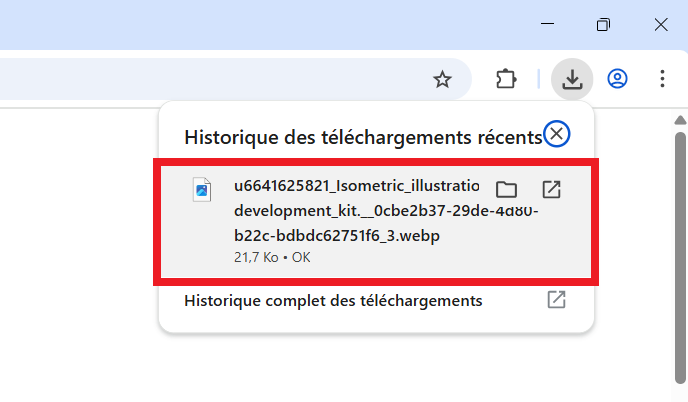Show the downloaded webp file in folder
The height and width of the screenshot is (402, 688).
[506, 190]
